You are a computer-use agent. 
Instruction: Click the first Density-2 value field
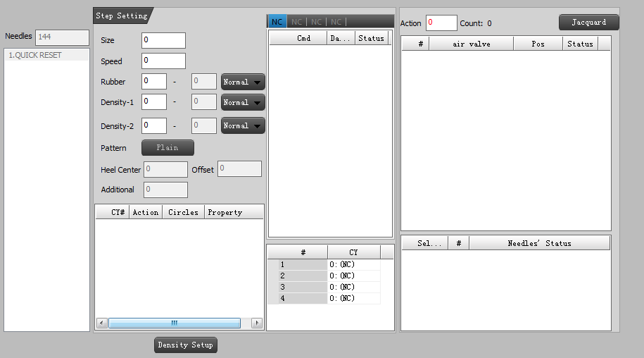coord(154,125)
